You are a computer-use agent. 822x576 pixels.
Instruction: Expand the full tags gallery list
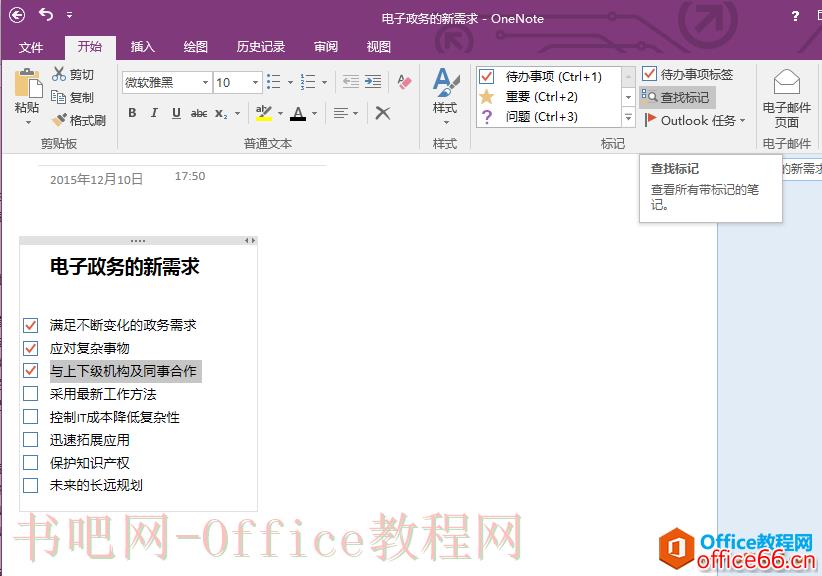(628, 117)
